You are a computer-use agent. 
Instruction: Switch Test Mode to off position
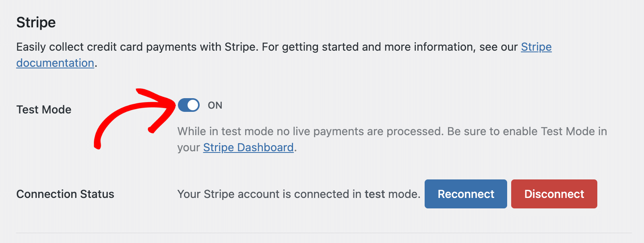188,105
